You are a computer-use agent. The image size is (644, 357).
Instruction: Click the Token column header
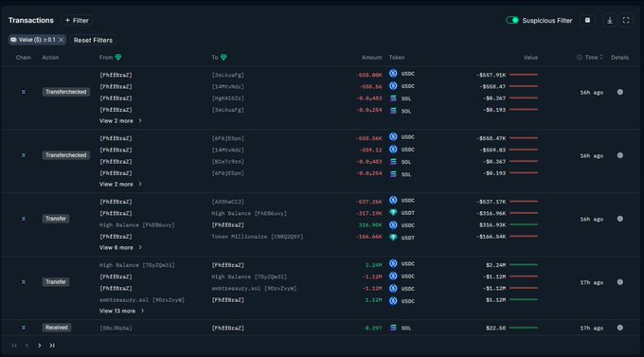[x=397, y=57]
